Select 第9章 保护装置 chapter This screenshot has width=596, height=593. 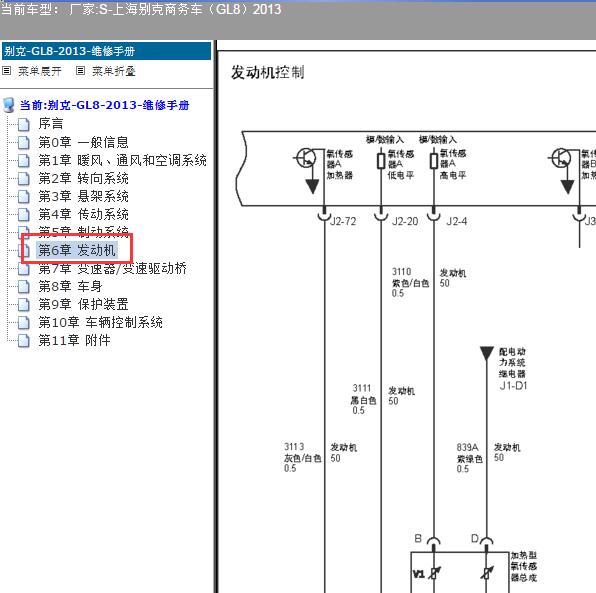click(x=83, y=304)
